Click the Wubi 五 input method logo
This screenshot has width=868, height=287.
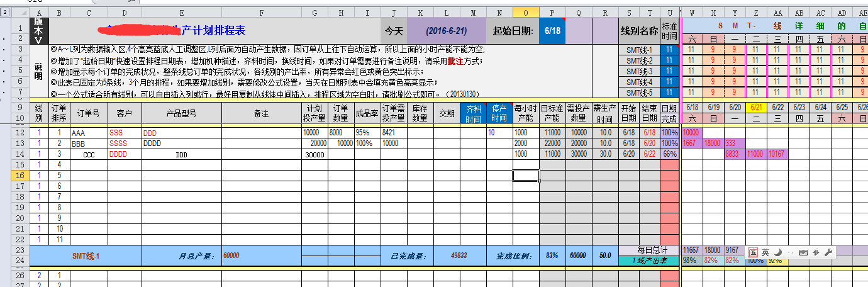click(752, 252)
